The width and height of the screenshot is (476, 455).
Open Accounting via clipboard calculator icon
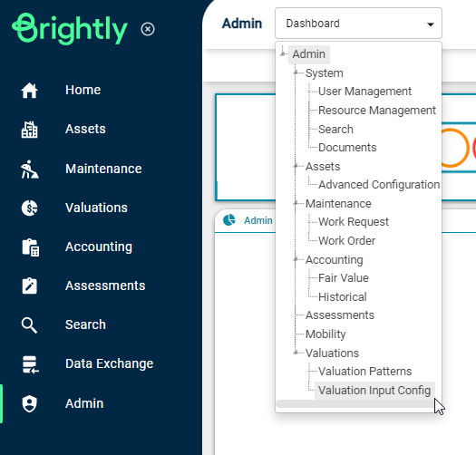[x=30, y=247]
